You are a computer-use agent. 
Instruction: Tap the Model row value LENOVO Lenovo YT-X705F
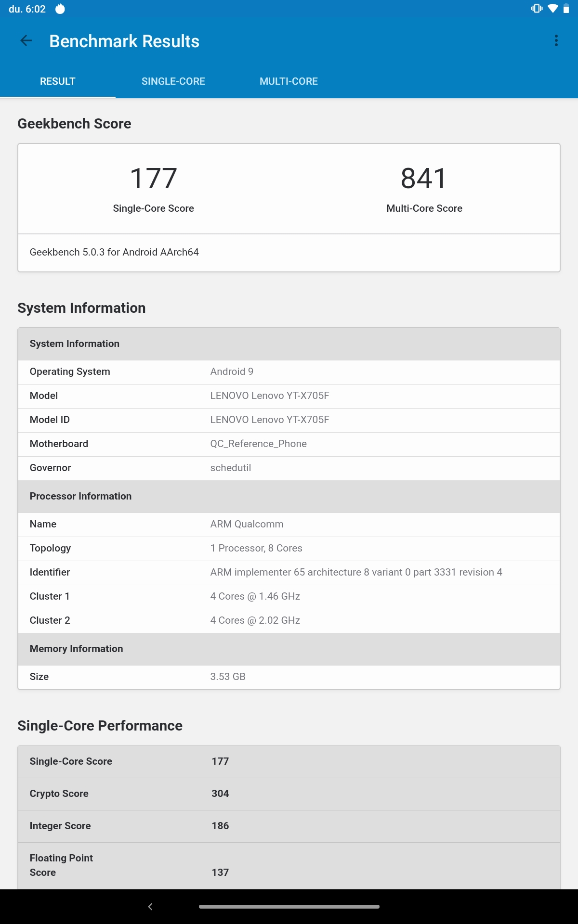pyautogui.click(x=270, y=396)
